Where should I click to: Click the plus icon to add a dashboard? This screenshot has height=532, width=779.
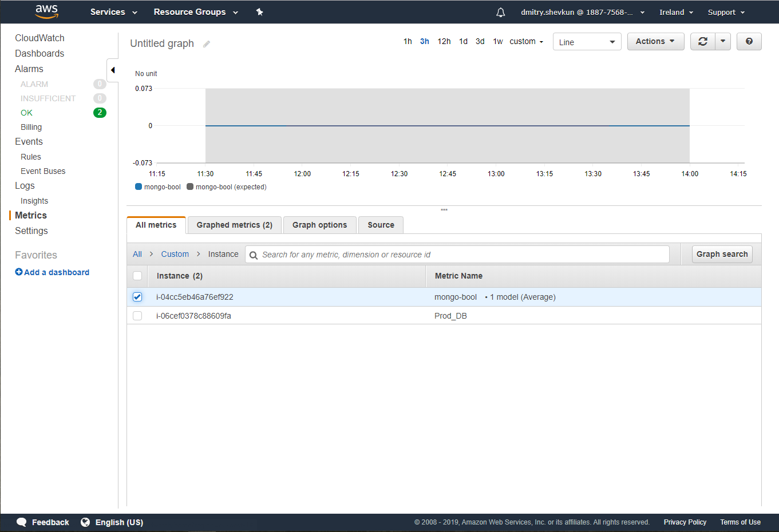tap(19, 272)
